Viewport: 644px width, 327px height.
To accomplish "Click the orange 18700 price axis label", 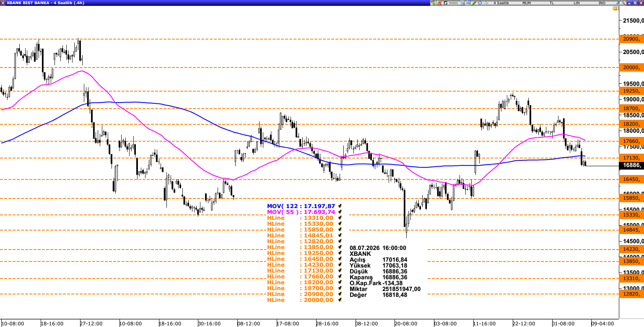I will (631, 108).
